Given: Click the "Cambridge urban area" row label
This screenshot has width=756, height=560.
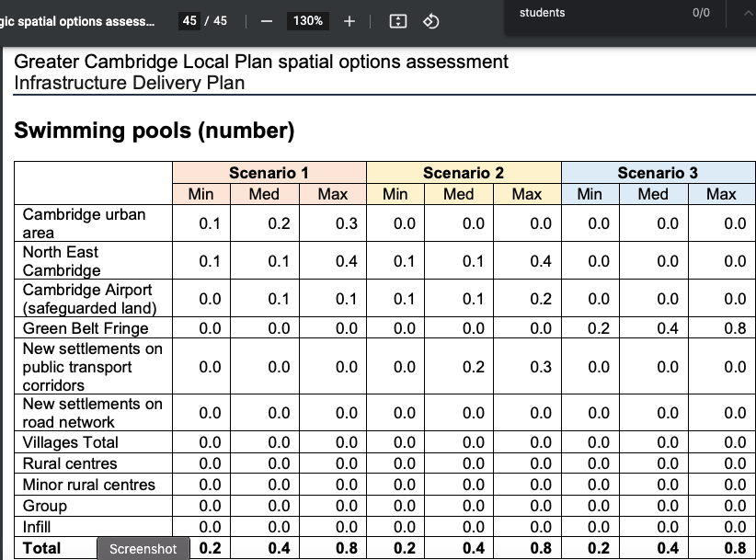Looking at the screenshot, I should point(84,223).
